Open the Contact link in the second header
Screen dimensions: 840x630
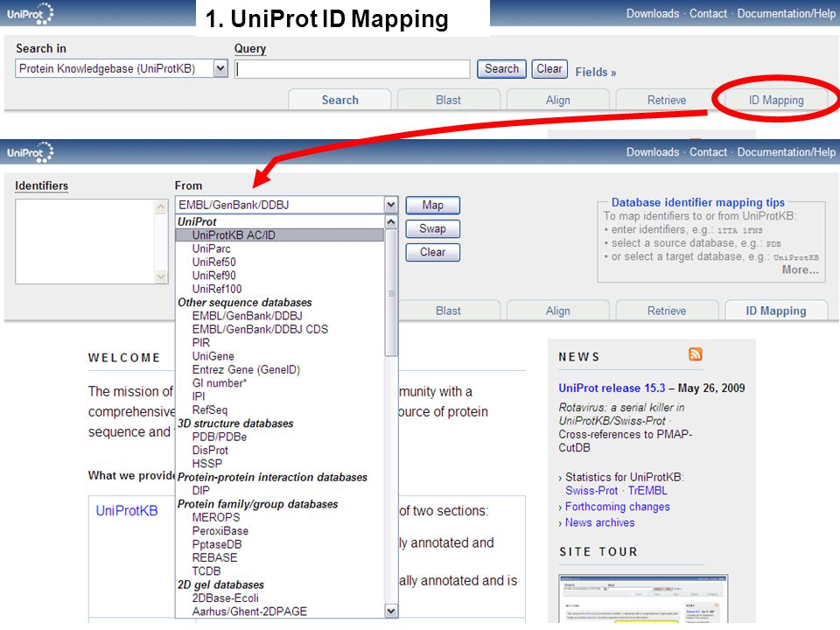tap(708, 152)
